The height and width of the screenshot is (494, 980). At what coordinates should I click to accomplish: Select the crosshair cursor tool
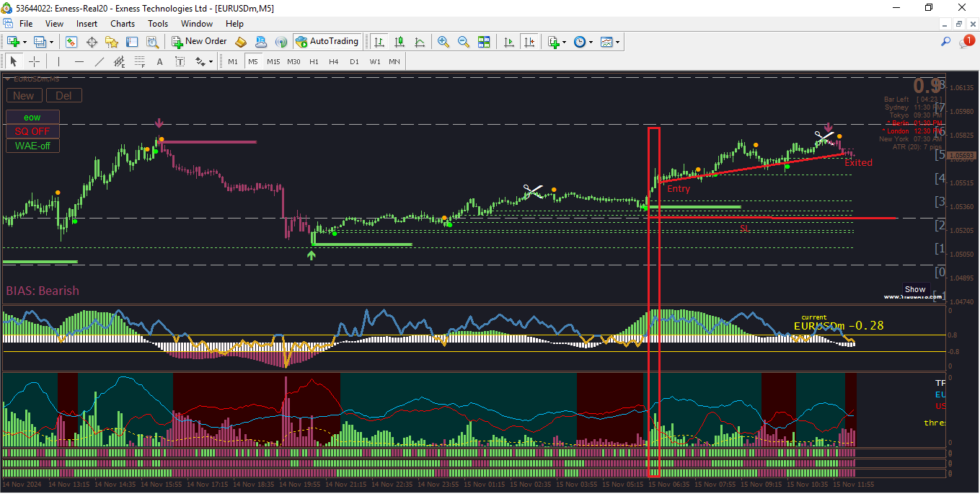click(x=34, y=61)
